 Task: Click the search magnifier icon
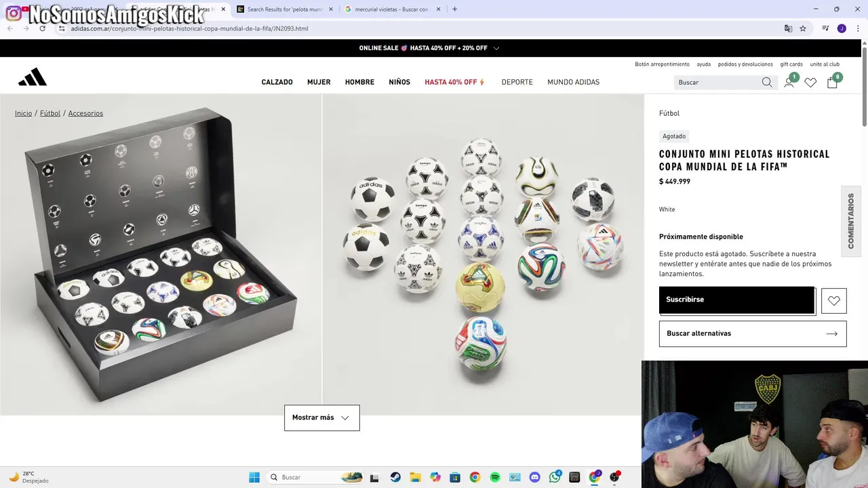click(767, 82)
